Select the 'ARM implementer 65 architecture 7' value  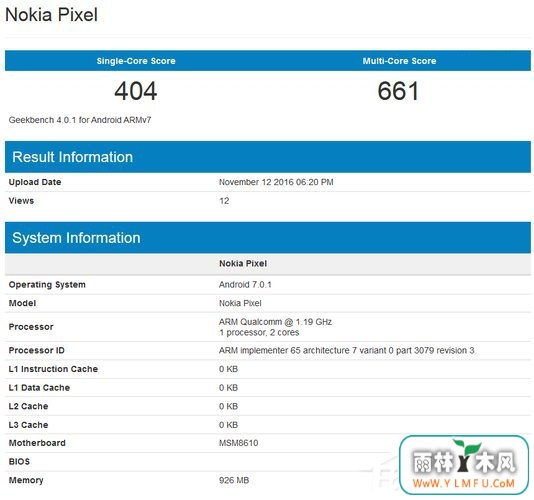[x=347, y=350]
